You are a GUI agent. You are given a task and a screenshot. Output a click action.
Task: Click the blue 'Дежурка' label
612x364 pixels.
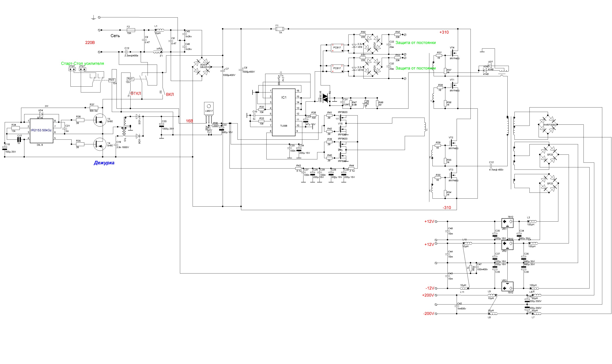(104, 163)
